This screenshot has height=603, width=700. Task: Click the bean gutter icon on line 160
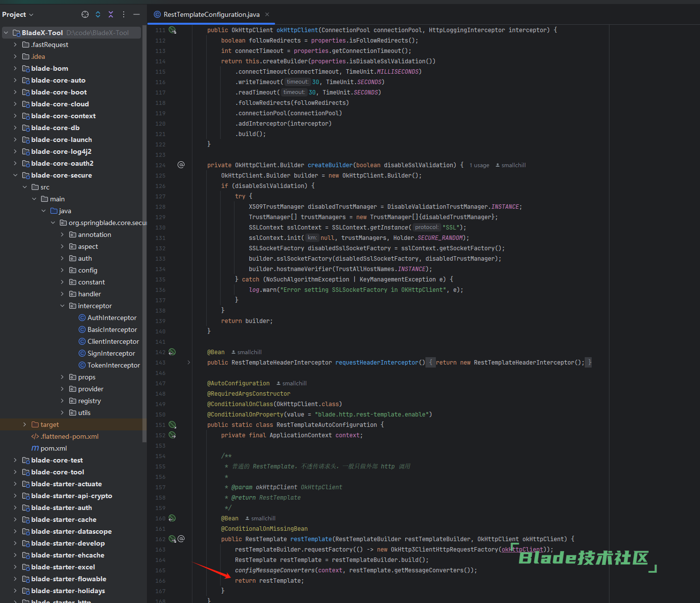[x=172, y=518]
